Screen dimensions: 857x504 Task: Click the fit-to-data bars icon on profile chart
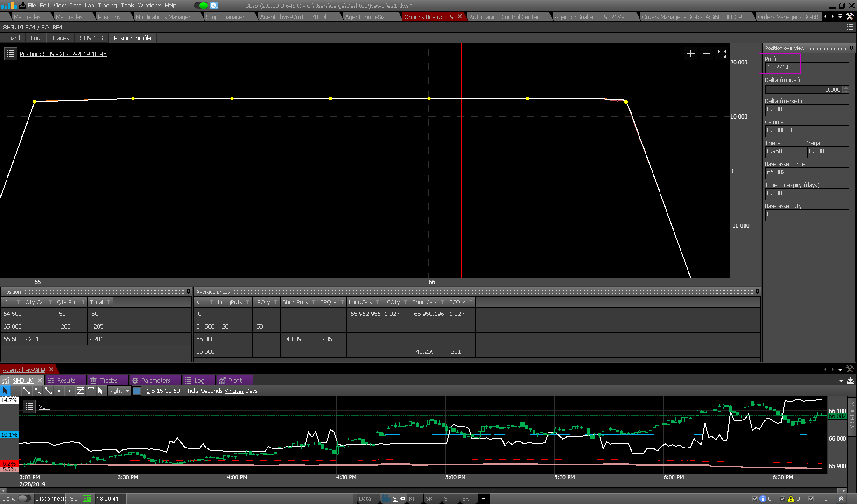click(x=722, y=54)
